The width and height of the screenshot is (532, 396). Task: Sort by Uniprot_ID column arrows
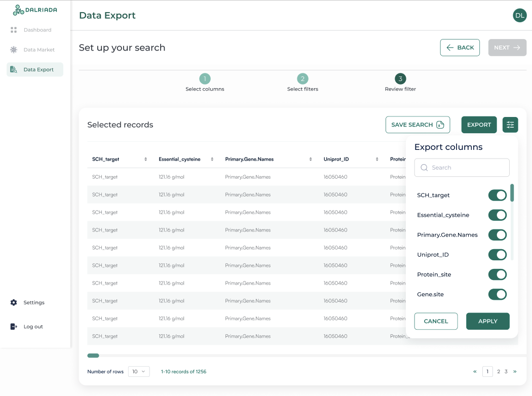tap(377, 159)
